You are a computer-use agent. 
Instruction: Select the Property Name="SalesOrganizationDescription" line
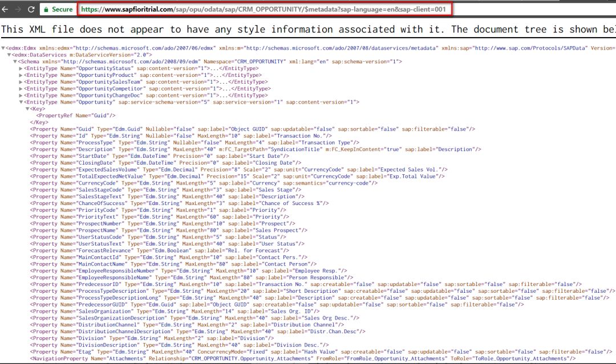click(x=195, y=318)
